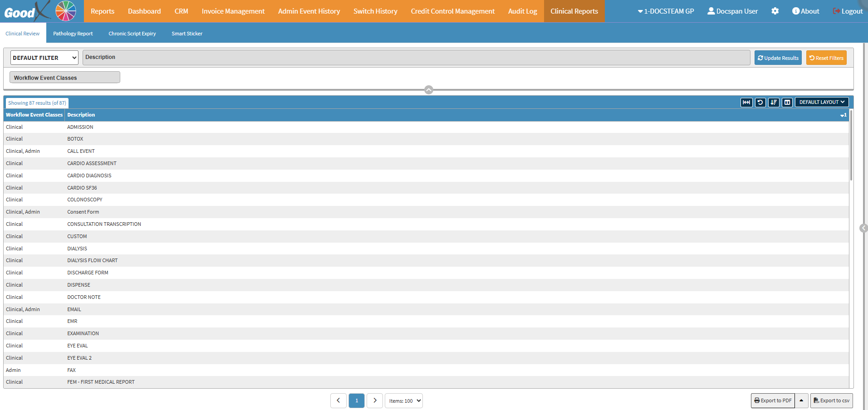Viewport: 868px width, 410px height.
Task: Click the Update Results button
Action: pos(778,58)
